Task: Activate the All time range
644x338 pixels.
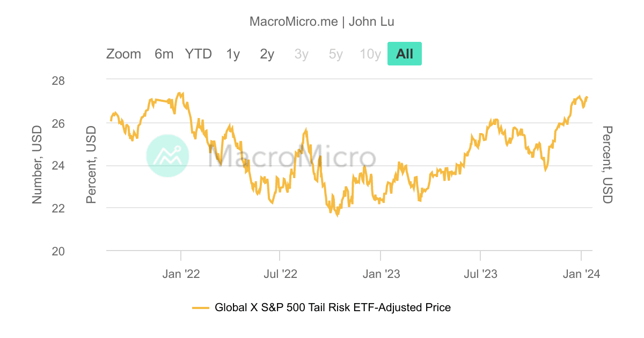Action: tap(404, 54)
